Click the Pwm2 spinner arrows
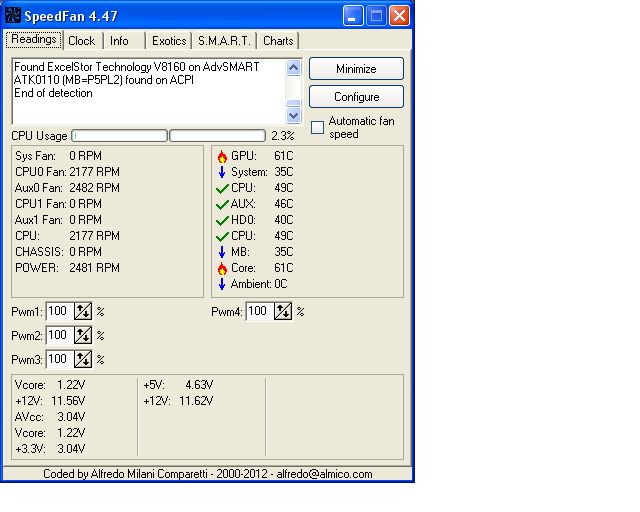 coord(83,336)
